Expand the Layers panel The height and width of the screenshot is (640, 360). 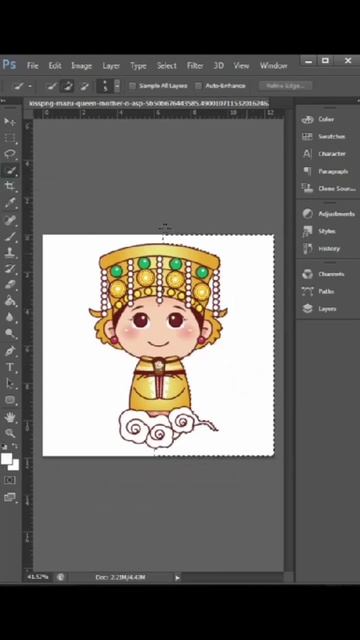coord(327,309)
